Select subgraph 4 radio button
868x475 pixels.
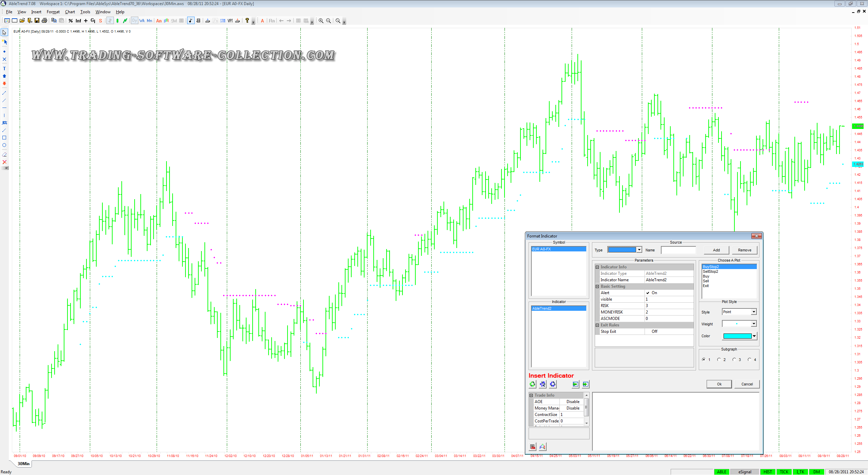click(749, 360)
